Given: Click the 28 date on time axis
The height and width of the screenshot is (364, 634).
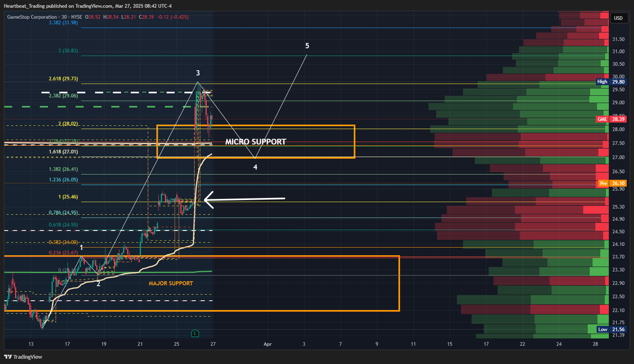Looking at the screenshot, I should coord(595,344).
